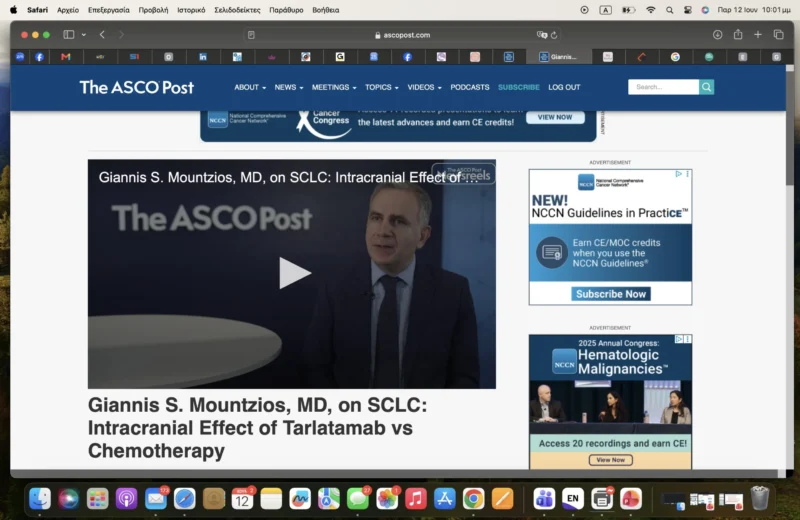
Task: Open the VIDEOS dropdown menu
Action: coord(424,87)
